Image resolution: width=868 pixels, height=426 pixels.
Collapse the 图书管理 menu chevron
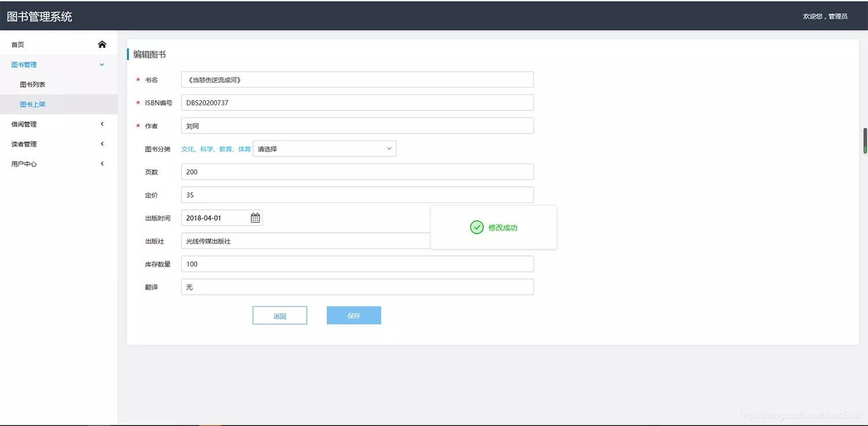tap(102, 65)
